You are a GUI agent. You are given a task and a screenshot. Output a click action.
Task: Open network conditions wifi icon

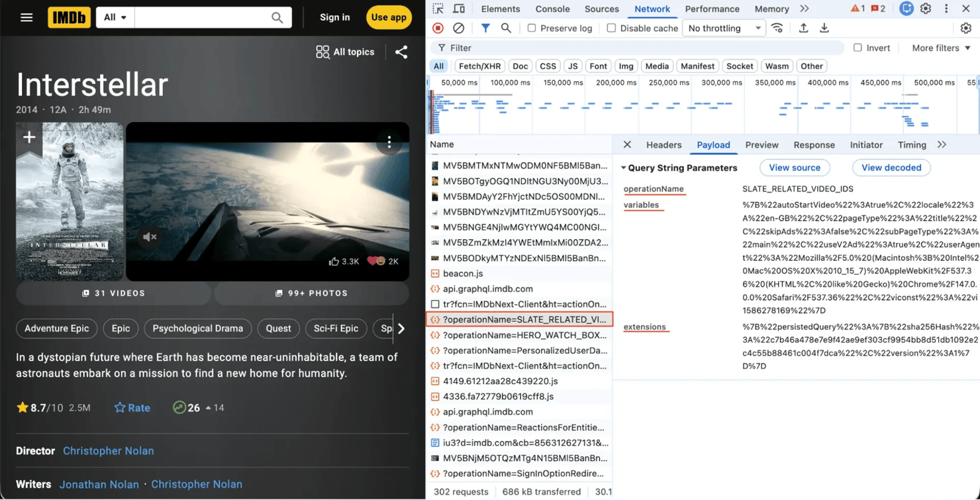(777, 28)
